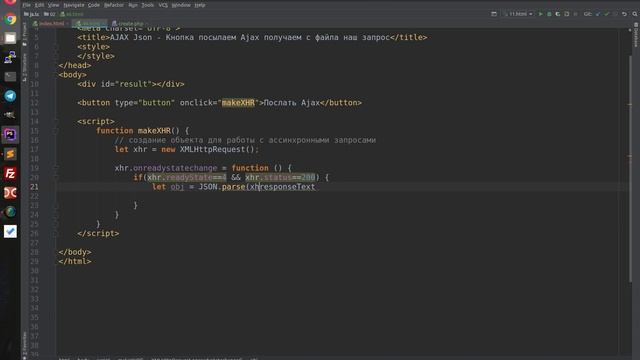The image size is (640, 360).
Task: Open the Files manager from the dock
Action: point(10,38)
